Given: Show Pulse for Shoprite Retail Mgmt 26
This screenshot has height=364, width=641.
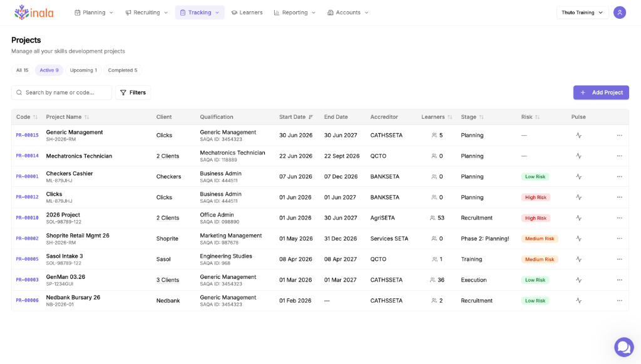Looking at the screenshot, I should 578,238.
